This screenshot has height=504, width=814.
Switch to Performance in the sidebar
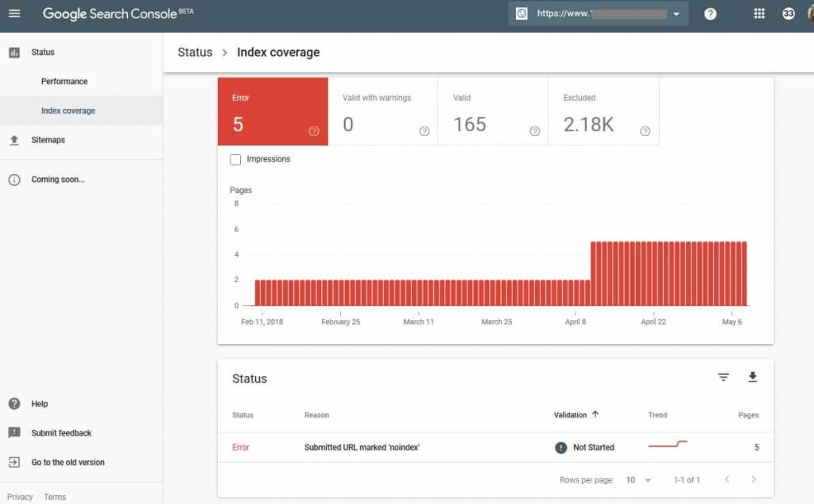(64, 81)
